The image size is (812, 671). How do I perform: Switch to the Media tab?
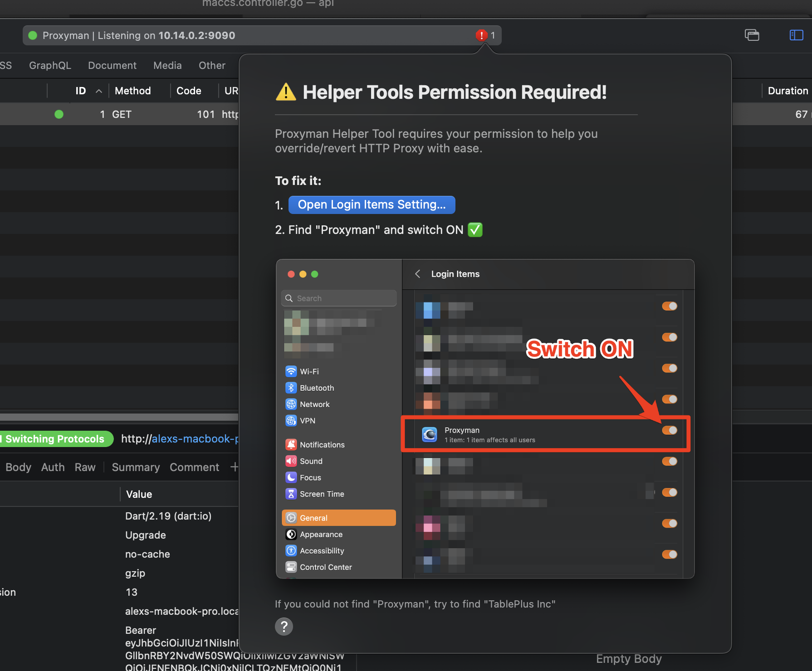tap(167, 65)
